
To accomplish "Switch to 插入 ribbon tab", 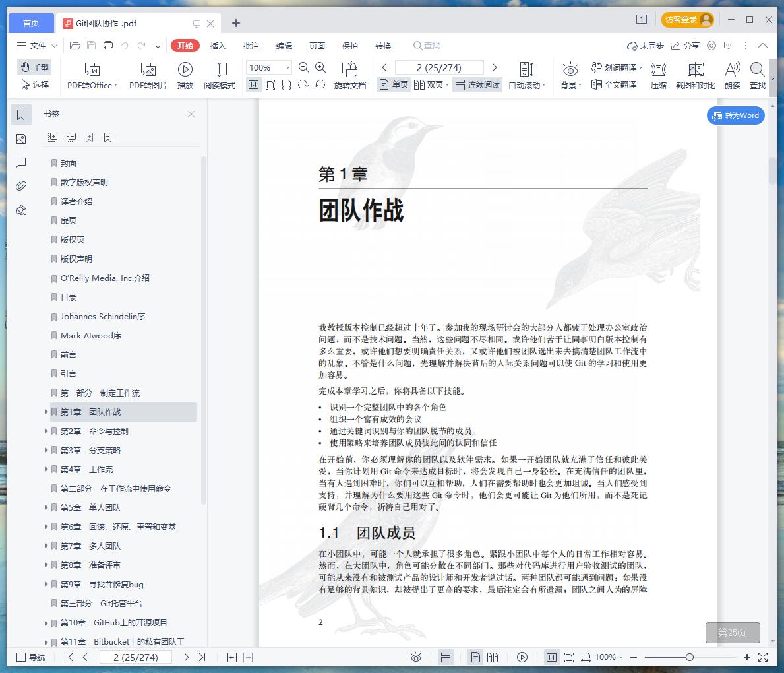I will coord(218,46).
